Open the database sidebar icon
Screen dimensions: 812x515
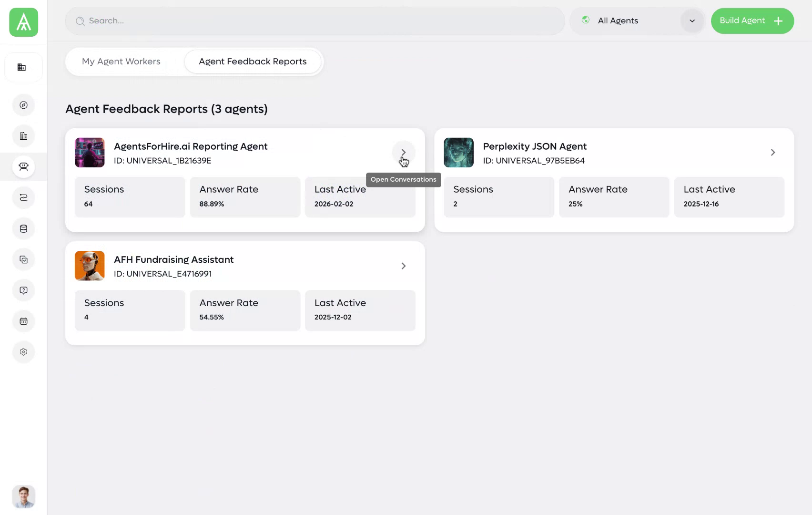(23, 228)
